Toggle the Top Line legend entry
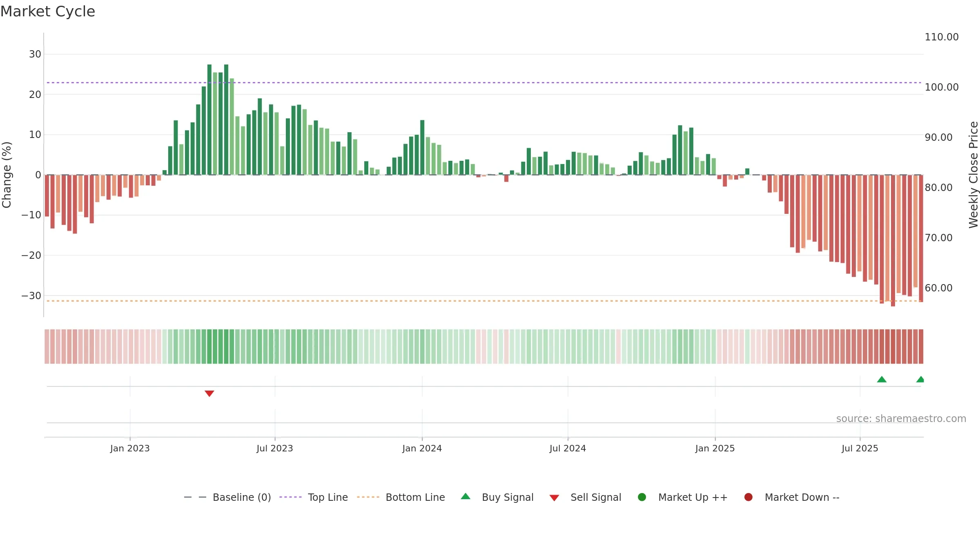 [x=314, y=497]
